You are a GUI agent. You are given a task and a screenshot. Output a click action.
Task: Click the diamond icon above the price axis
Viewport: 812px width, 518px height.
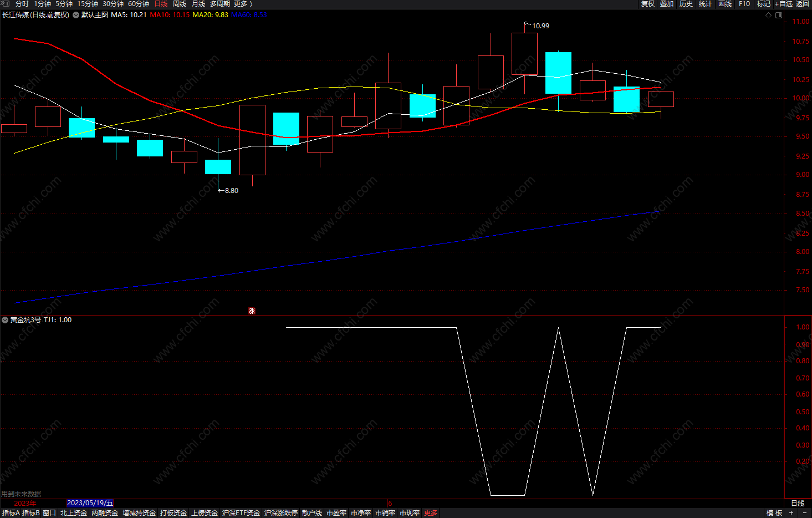(x=769, y=15)
